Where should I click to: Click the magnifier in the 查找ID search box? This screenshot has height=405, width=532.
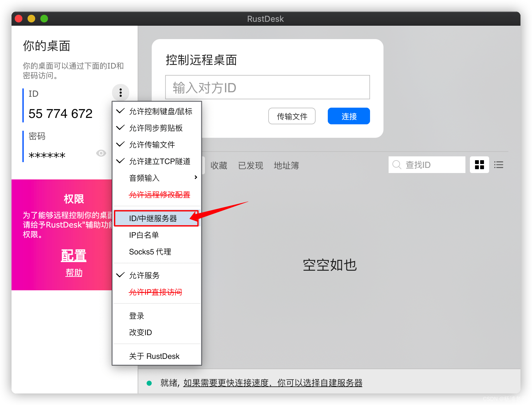tap(397, 165)
